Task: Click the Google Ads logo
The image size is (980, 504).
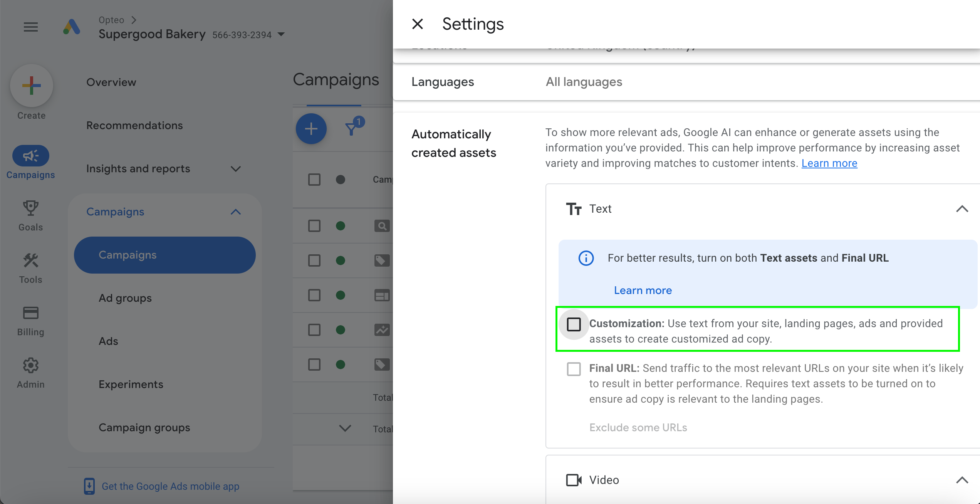Action: tap(72, 27)
